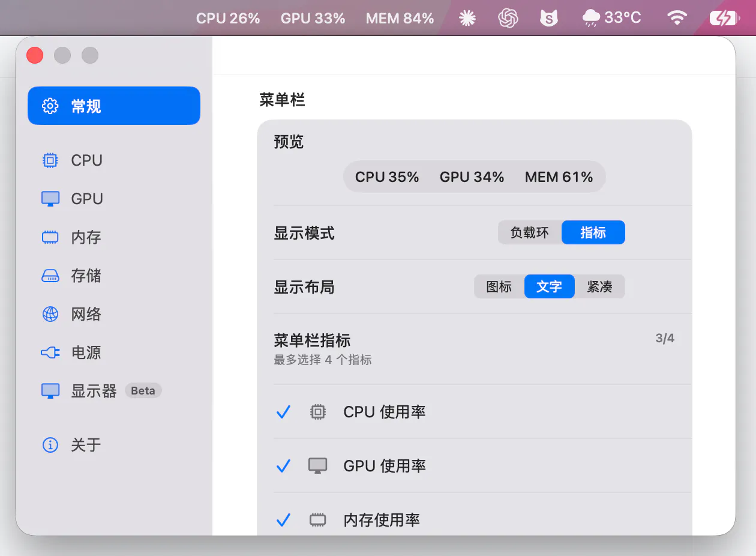Image resolution: width=756 pixels, height=556 pixels.
Task: Set display layout to 图标
Action: (x=499, y=286)
